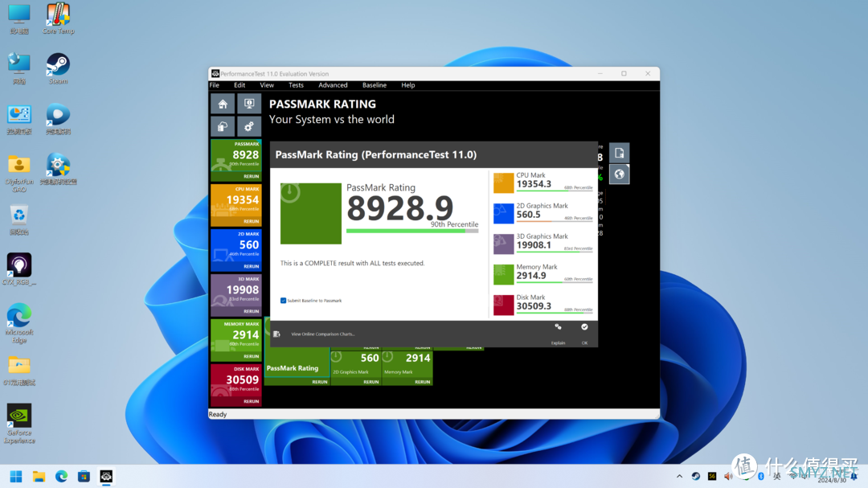Open the View menu
The image size is (868, 488).
pos(267,85)
